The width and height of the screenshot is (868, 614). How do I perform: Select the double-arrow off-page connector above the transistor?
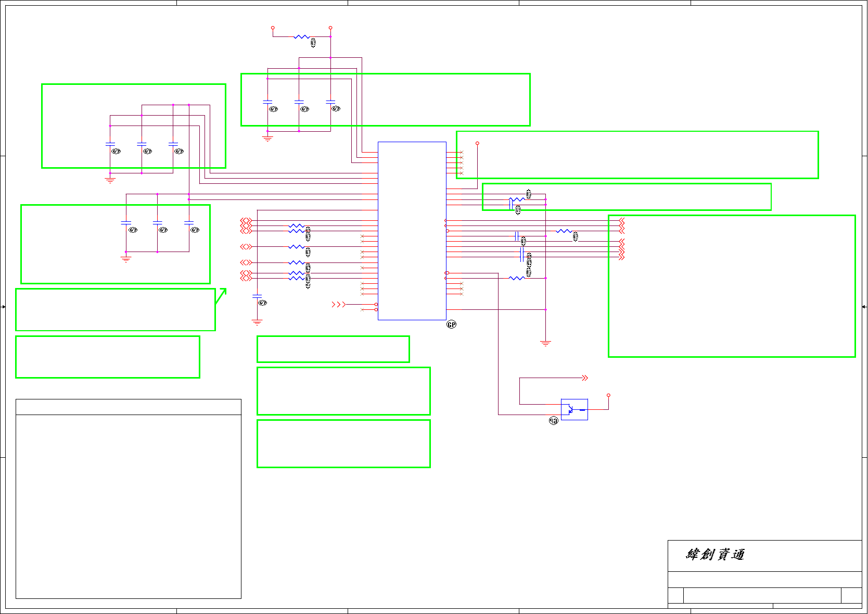click(585, 378)
